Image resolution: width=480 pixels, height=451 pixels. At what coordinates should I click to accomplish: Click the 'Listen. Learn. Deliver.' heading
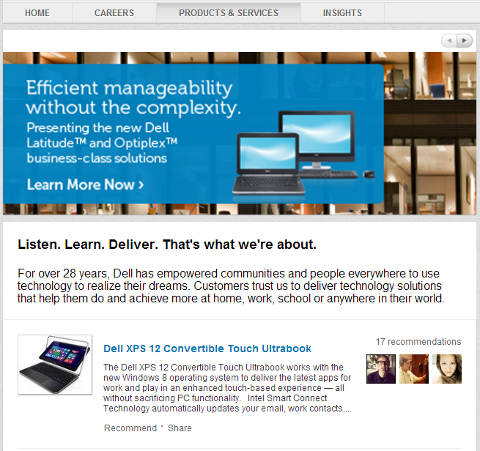pos(167,245)
